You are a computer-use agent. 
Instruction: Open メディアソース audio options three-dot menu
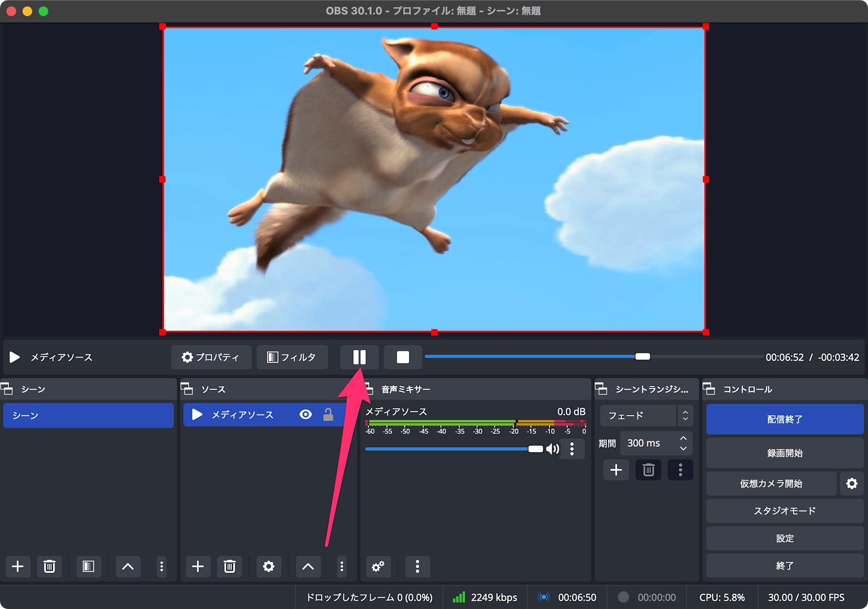point(572,449)
